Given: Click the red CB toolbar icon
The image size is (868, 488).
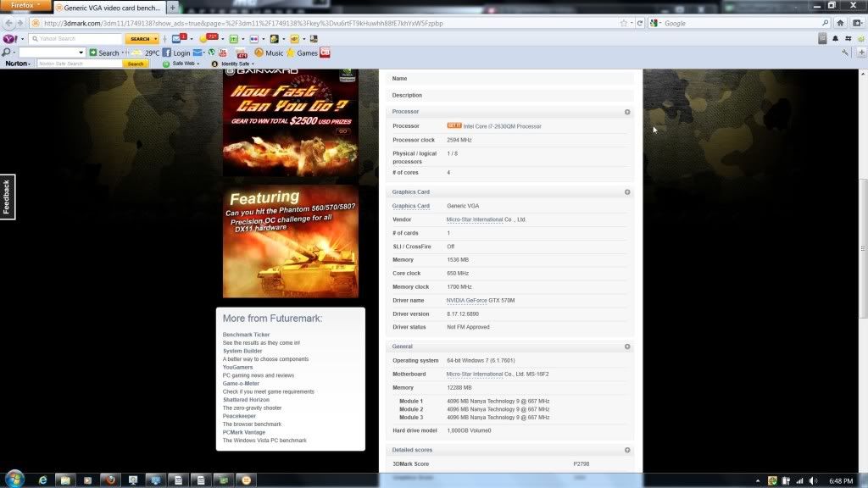Looking at the screenshot, I should click(325, 53).
